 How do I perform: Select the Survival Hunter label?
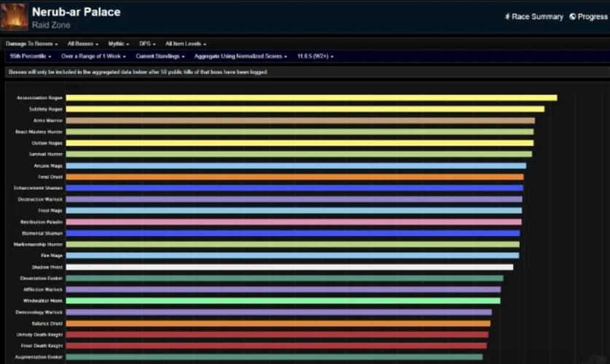click(x=45, y=154)
